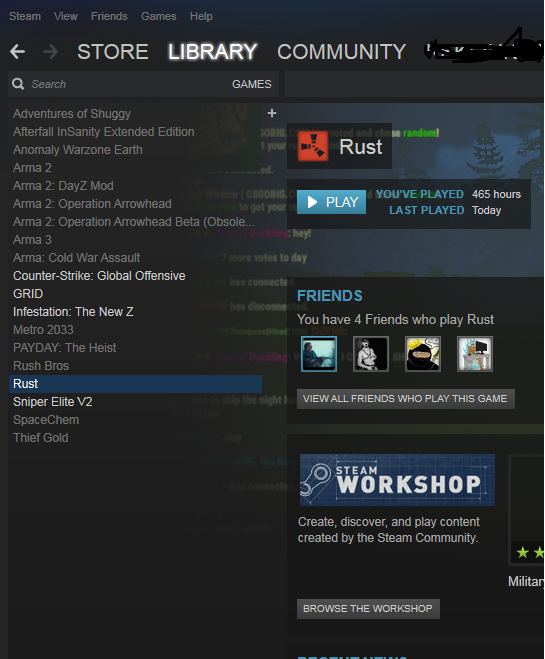Click Browse the Workshop button
The image size is (545, 659).
368,609
